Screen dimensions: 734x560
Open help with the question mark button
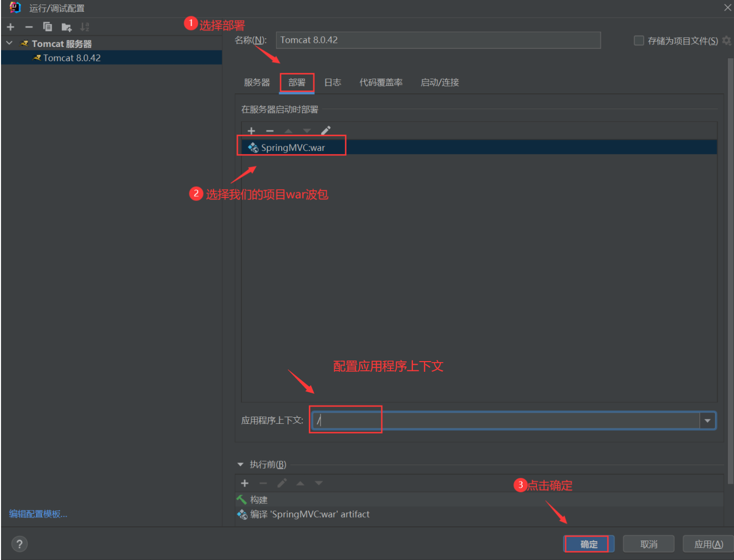click(x=19, y=544)
